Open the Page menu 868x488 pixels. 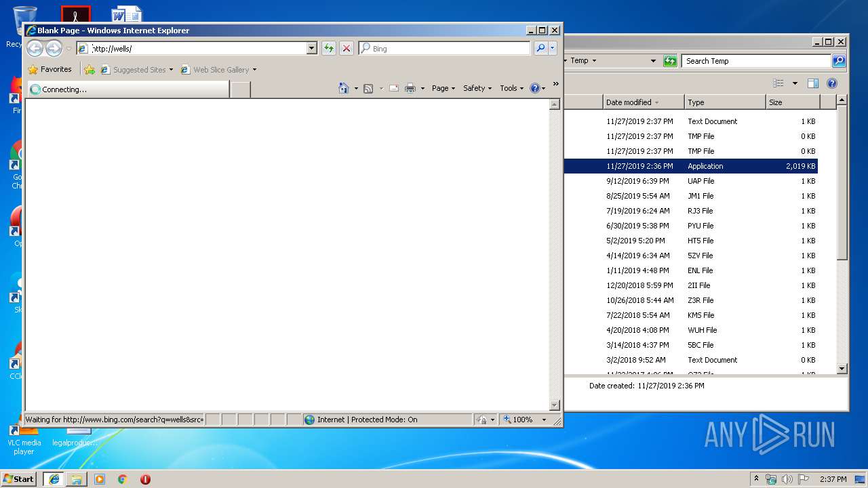[443, 88]
